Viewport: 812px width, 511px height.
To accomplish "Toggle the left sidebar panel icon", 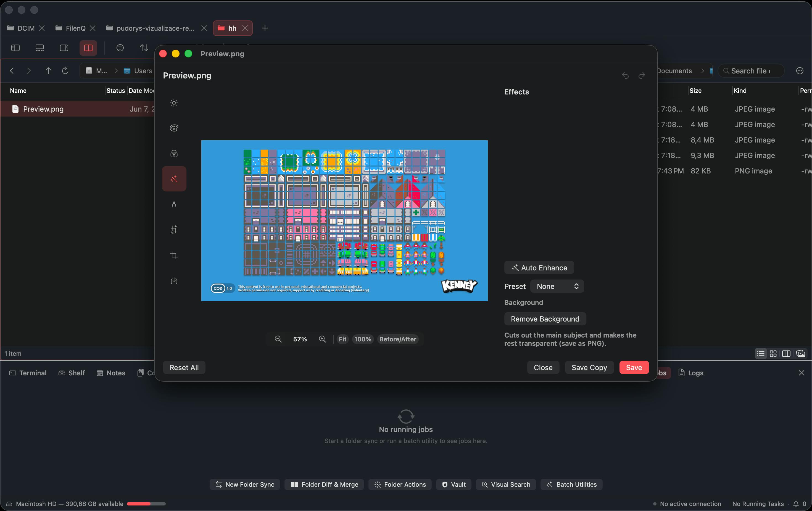I will (x=15, y=48).
